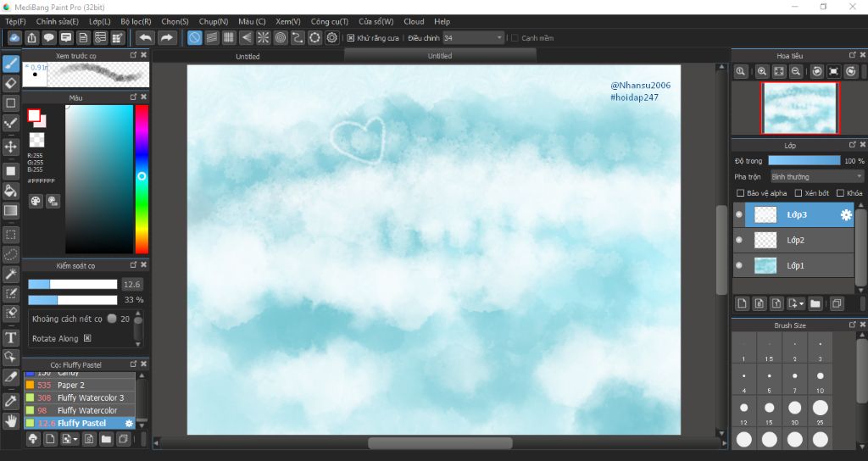
Task: Open the Lớp(L) menu
Action: click(100, 21)
